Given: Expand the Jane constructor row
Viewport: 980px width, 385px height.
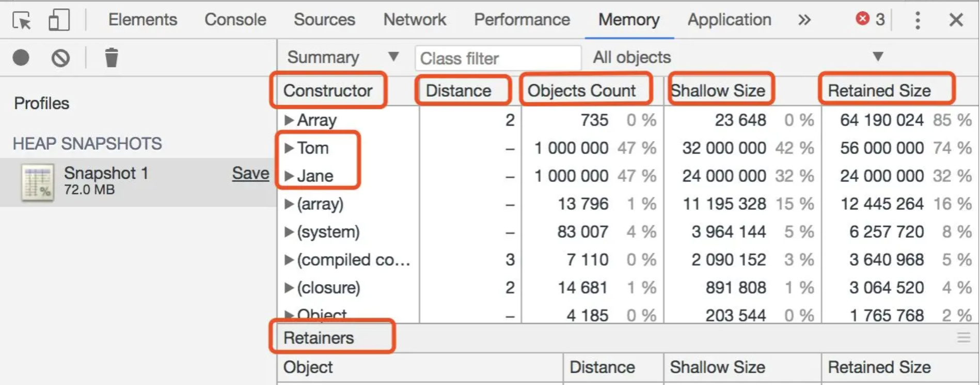Looking at the screenshot, I should [x=289, y=176].
